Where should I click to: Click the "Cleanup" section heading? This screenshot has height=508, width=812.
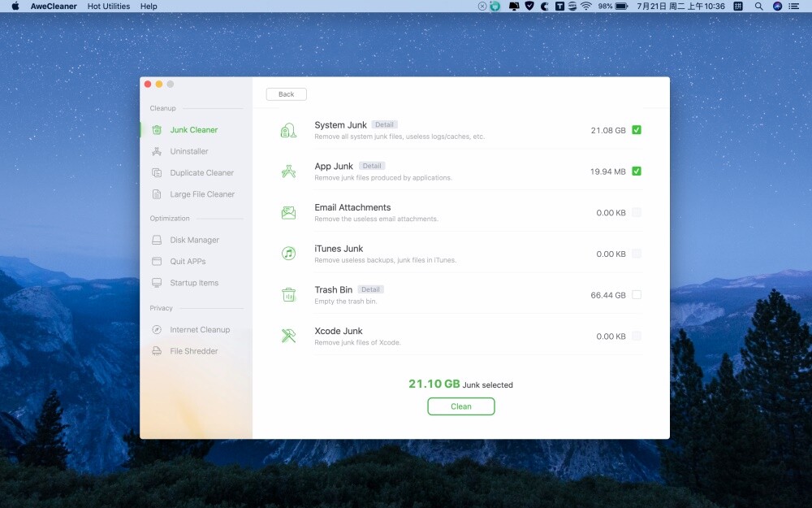coord(162,108)
